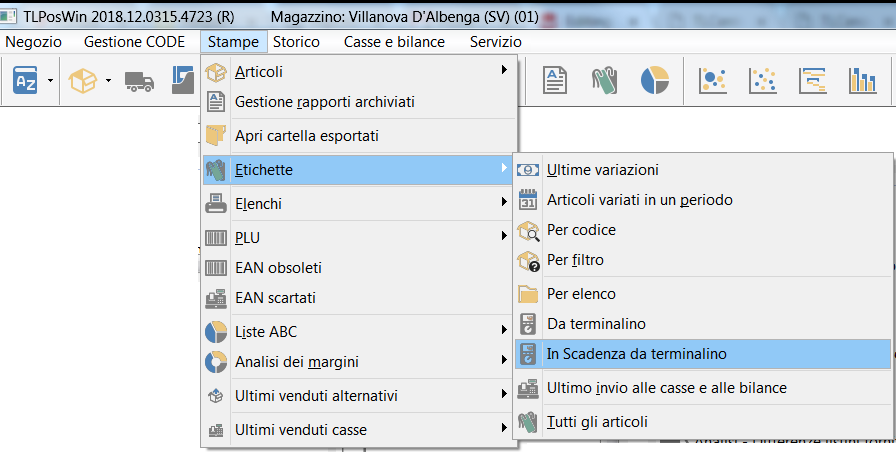Open dropdown arrow next to orange box icon

(107, 81)
